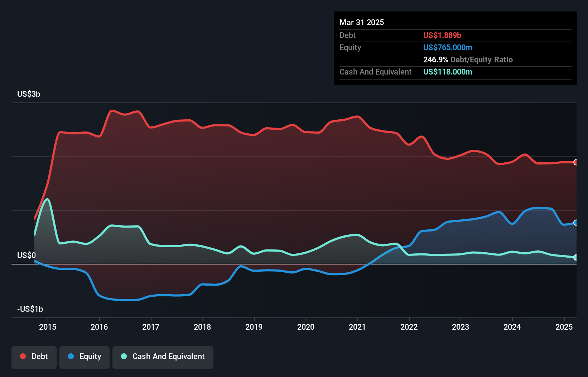Click the 2017 x-axis label
588x377 pixels.
click(x=151, y=327)
